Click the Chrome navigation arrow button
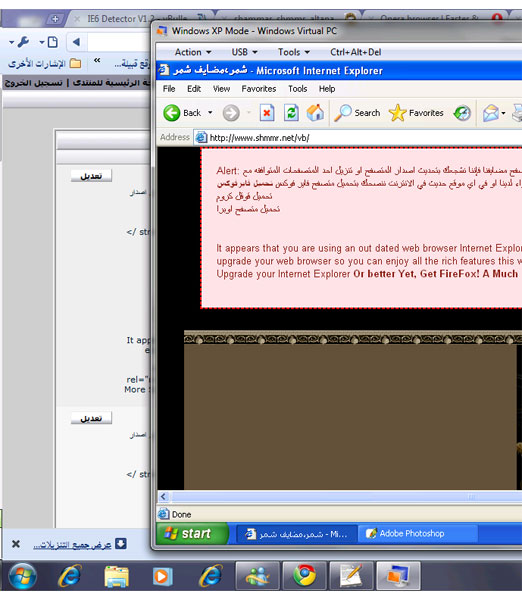This screenshot has height=600, width=522. click(x=76, y=42)
